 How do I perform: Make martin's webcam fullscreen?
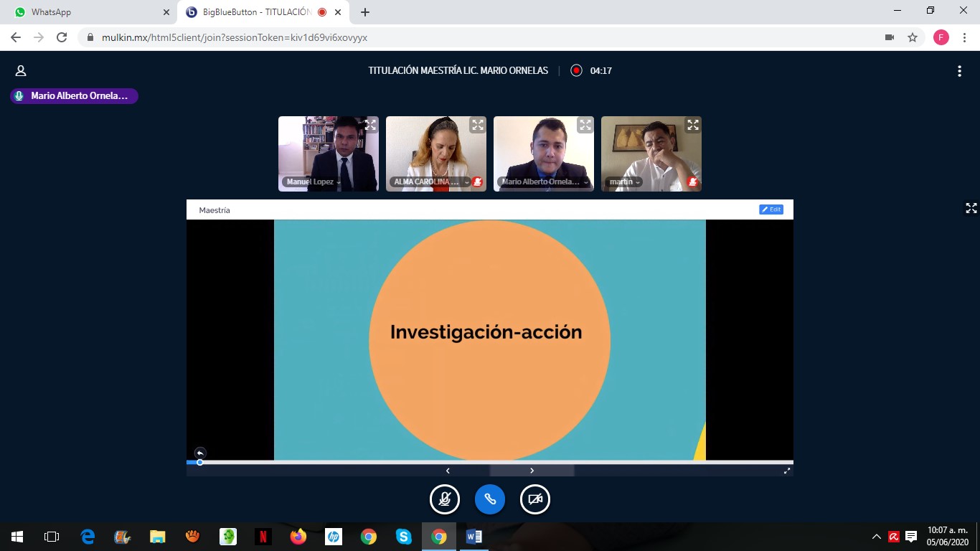coord(692,125)
